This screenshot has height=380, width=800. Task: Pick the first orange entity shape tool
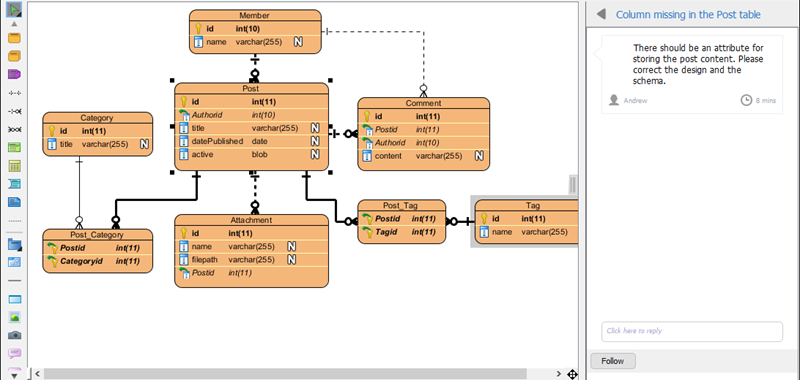click(15, 38)
